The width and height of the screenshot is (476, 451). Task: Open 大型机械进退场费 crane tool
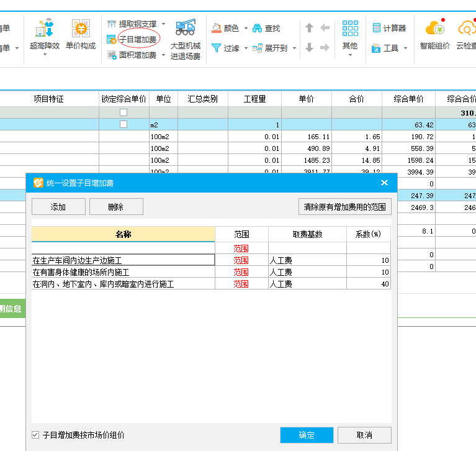(x=185, y=39)
